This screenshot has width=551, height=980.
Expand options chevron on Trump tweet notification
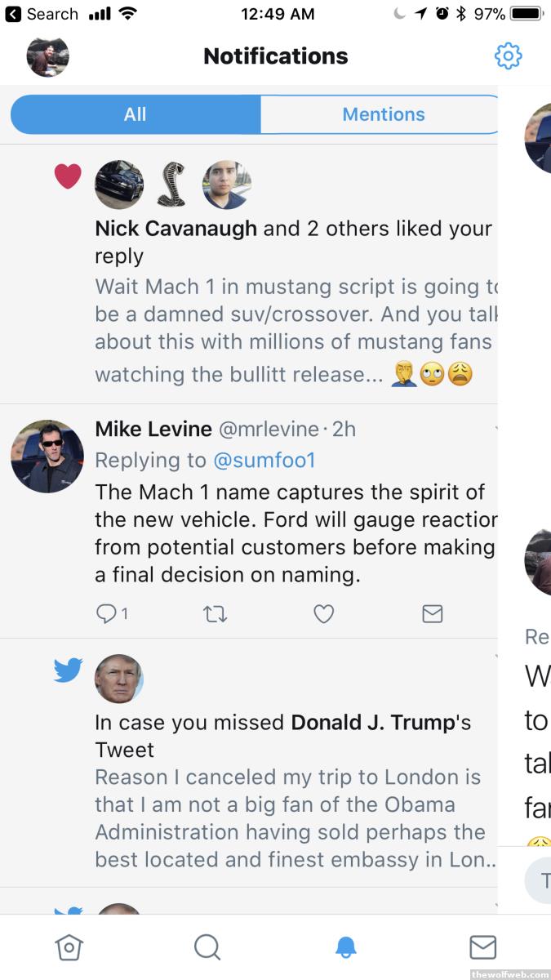(x=495, y=656)
